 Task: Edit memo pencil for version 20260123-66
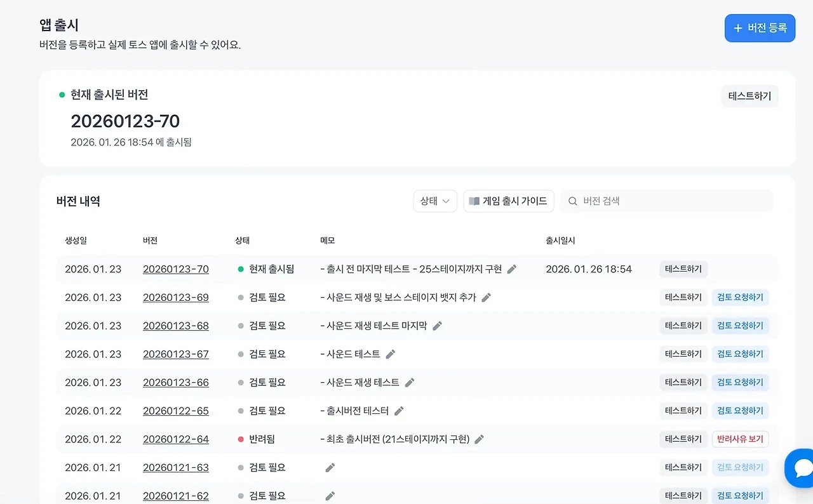tap(410, 383)
